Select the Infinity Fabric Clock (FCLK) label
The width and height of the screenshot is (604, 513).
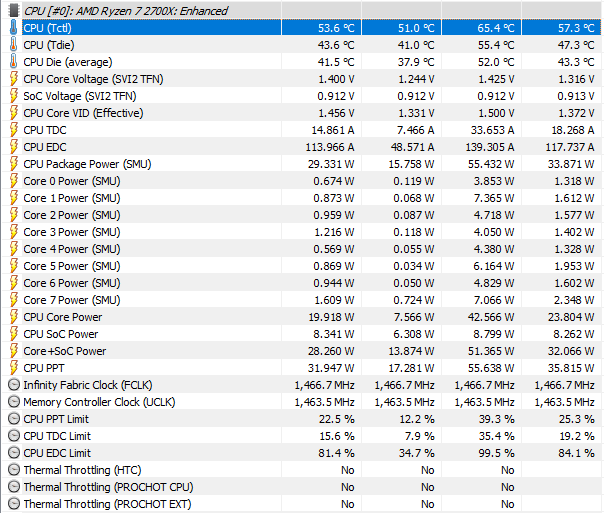88,385
